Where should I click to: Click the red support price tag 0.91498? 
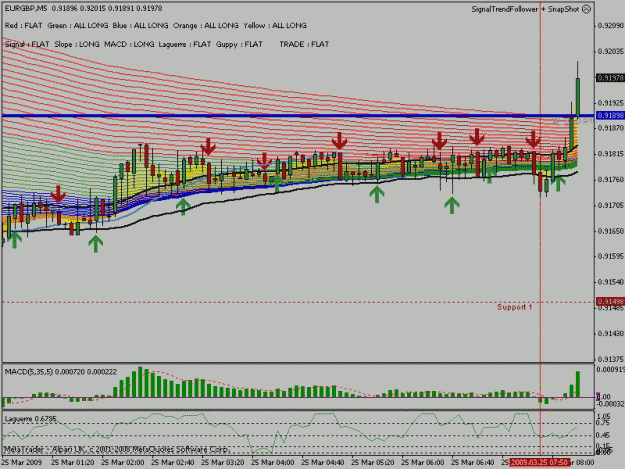click(610, 302)
